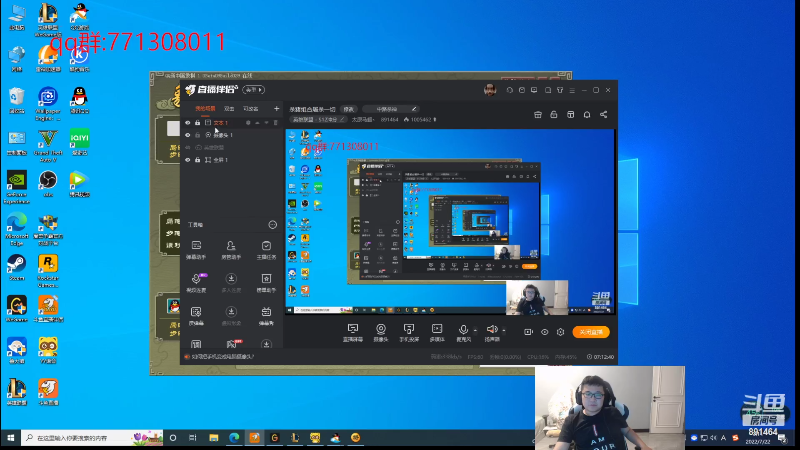800x450 pixels.
Task: Open the streamer tasks tool (主播任务)
Action: click(266, 250)
